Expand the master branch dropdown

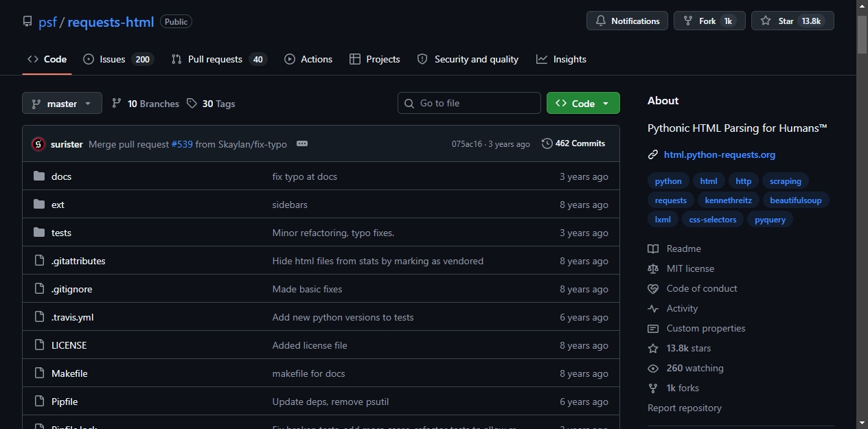point(62,104)
